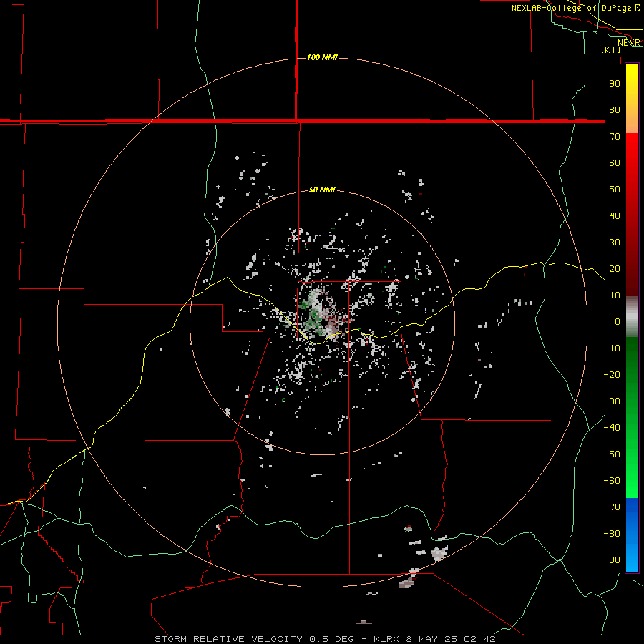Viewport: 644px width, 644px height.
Task: Click the 40 value on velocity scale
Action: [615, 216]
